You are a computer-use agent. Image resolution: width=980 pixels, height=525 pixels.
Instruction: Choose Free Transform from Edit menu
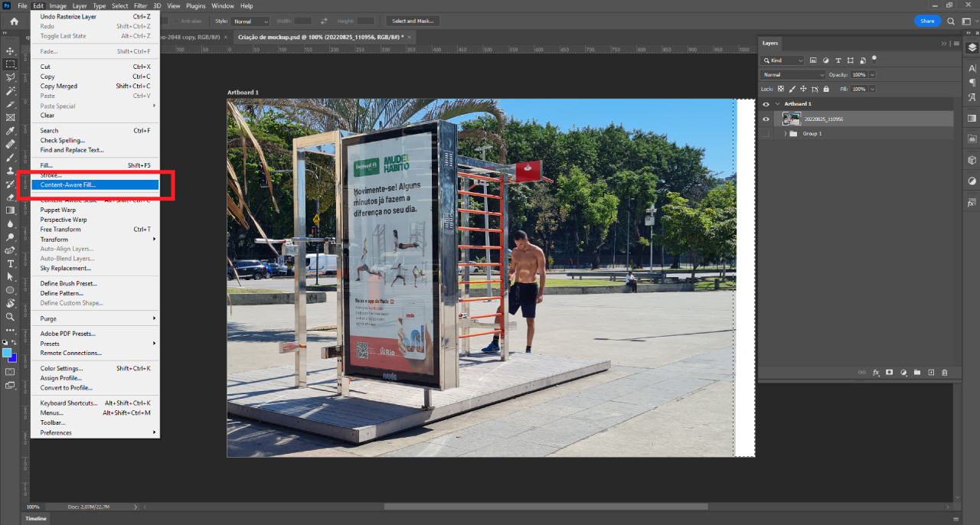95,230
